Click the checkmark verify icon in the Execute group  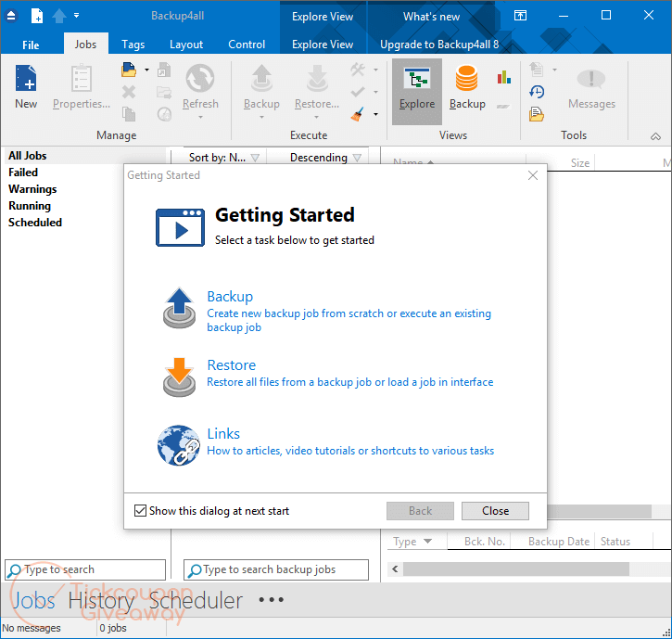pyautogui.click(x=358, y=92)
